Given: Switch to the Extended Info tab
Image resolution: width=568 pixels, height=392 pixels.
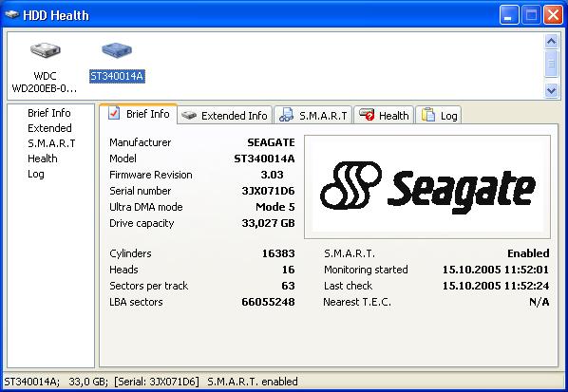Looking at the screenshot, I should tap(225, 116).
